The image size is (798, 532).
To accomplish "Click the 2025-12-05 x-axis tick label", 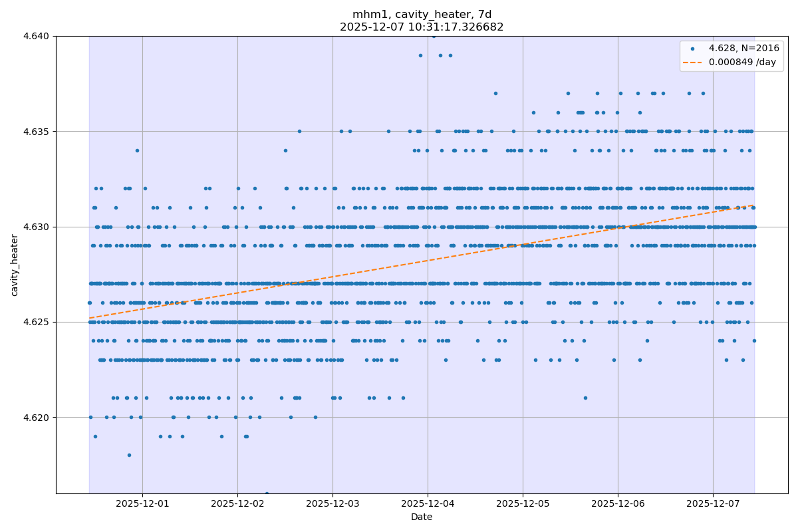I will [x=523, y=504].
